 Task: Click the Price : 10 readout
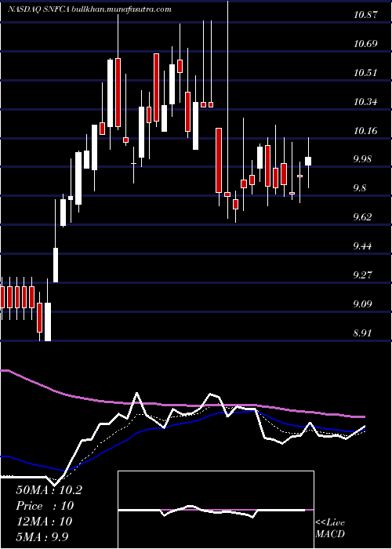45,506
